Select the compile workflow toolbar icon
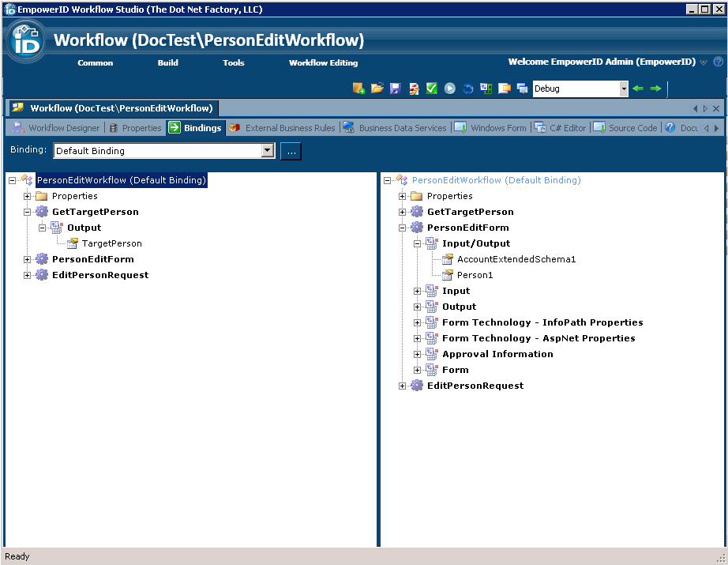 click(x=413, y=89)
